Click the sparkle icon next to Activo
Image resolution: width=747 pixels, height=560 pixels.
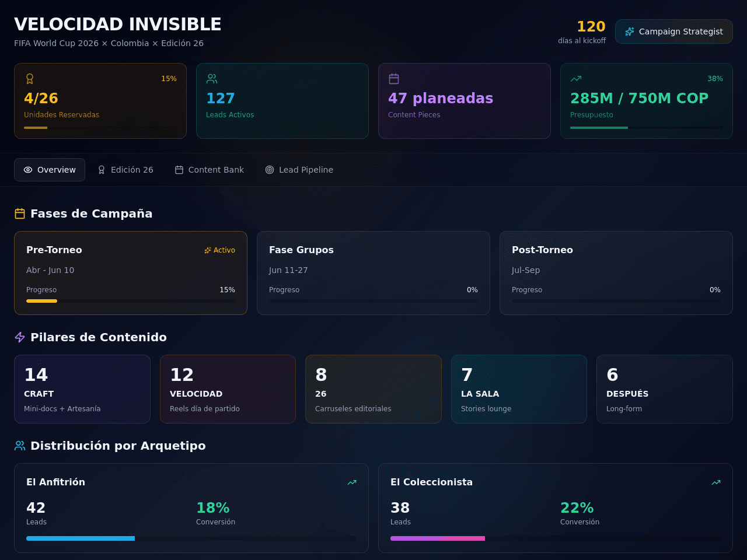point(208,250)
